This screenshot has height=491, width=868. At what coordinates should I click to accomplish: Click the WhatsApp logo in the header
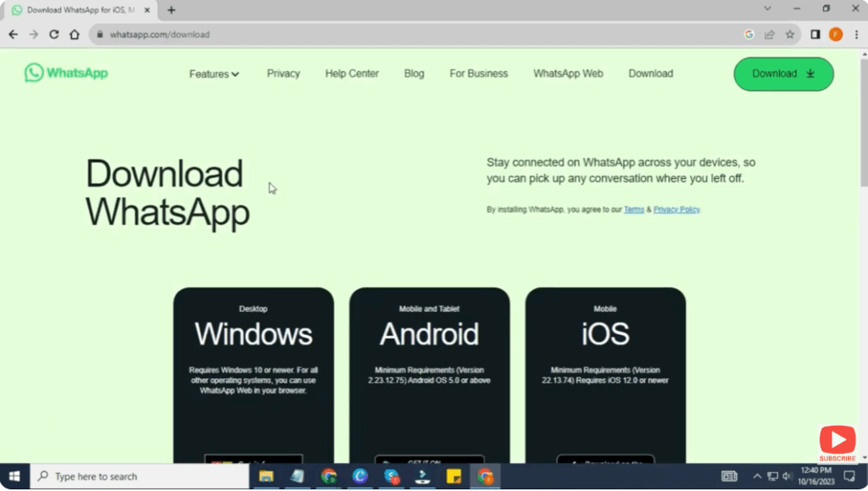click(66, 73)
